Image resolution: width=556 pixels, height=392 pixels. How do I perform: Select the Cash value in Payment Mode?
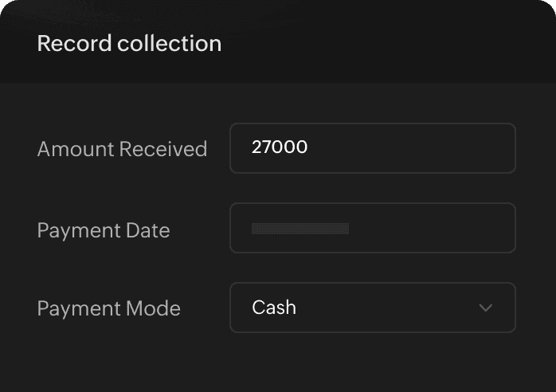click(274, 308)
